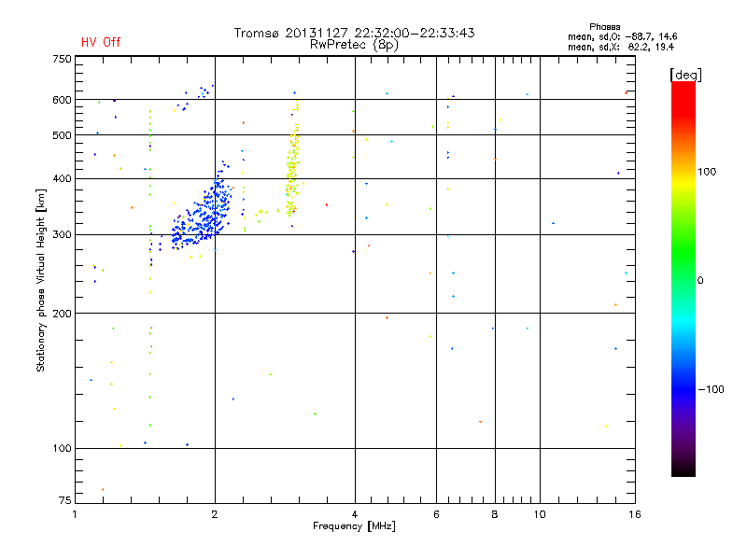
Task: Click y-axis tick label '500'
Action: tap(62, 135)
